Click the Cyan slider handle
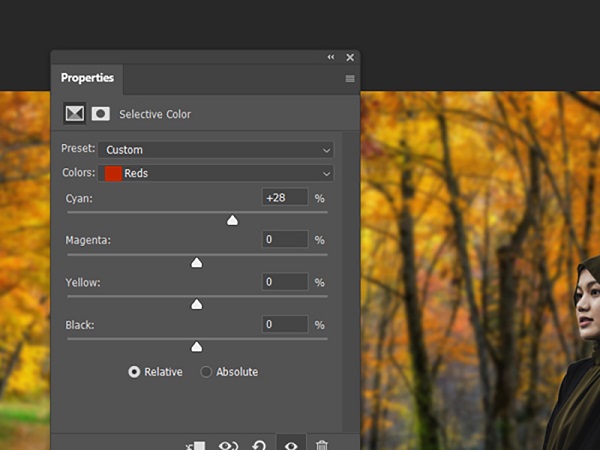The height and width of the screenshot is (450, 600). click(x=232, y=220)
